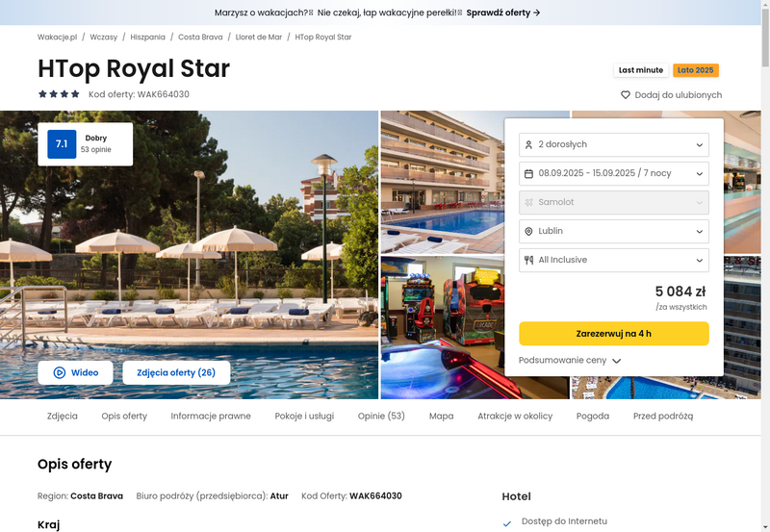Screen dimensions: 770x532
Task: Open the Lloret de Mar breadcrumb link
Action: pos(259,37)
